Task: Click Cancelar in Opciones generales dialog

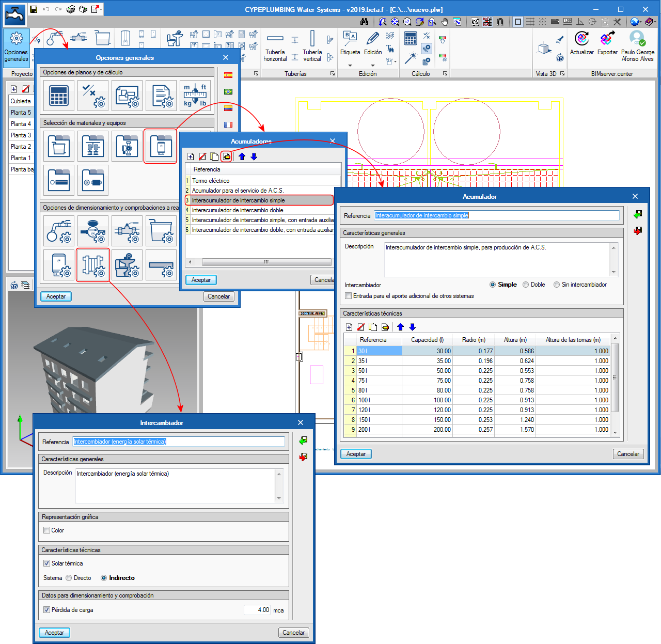Action: click(x=218, y=296)
